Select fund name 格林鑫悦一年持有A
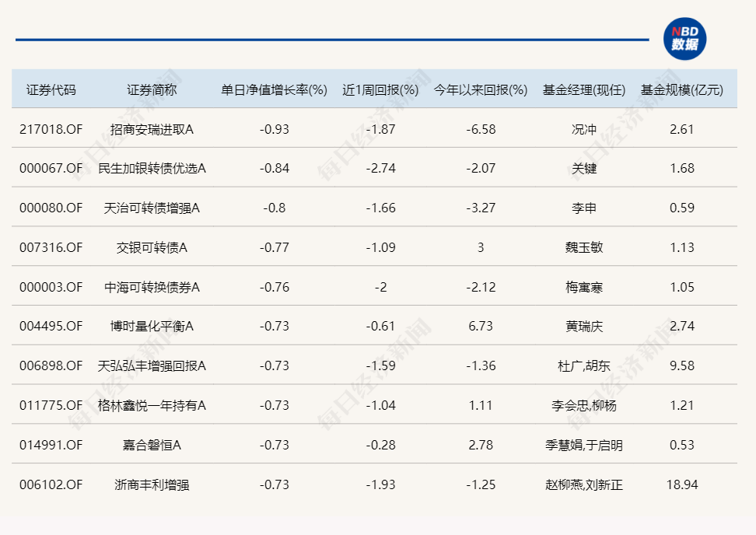The image size is (756, 535). tap(152, 405)
